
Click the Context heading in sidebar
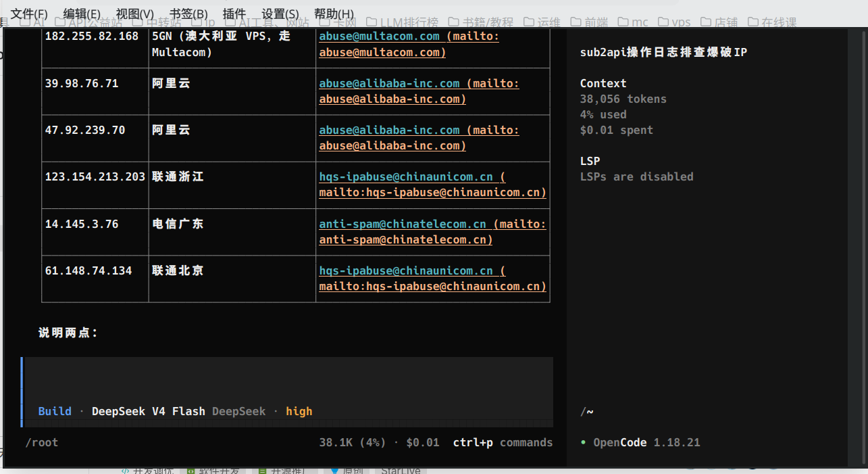click(x=603, y=84)
